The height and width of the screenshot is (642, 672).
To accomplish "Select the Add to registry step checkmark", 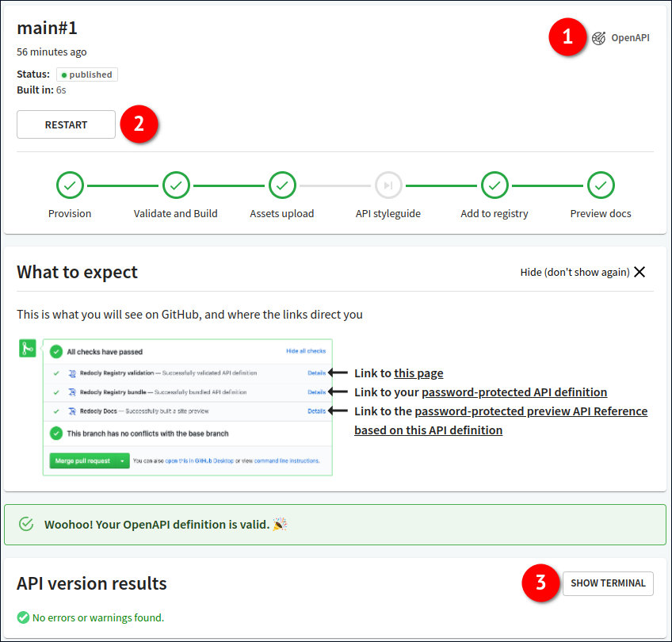I will point(494,185).
